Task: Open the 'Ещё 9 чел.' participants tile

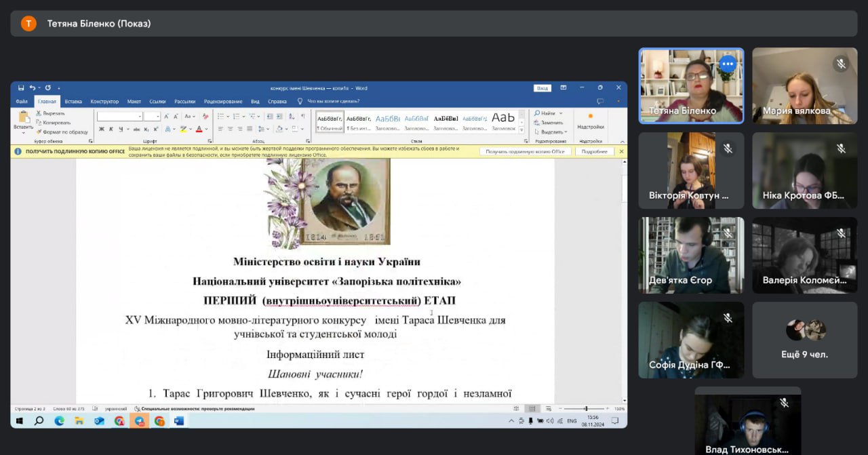Action: (x=804, y=340)
